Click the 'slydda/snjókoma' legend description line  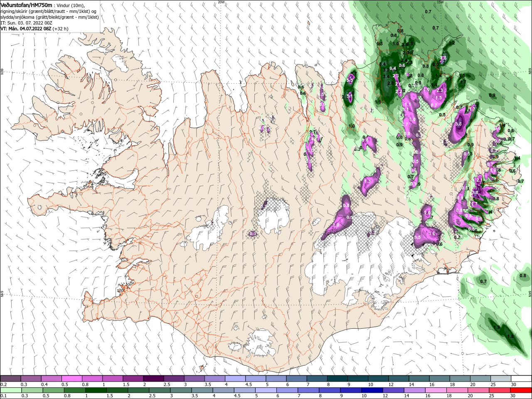(x=49, y=17)
